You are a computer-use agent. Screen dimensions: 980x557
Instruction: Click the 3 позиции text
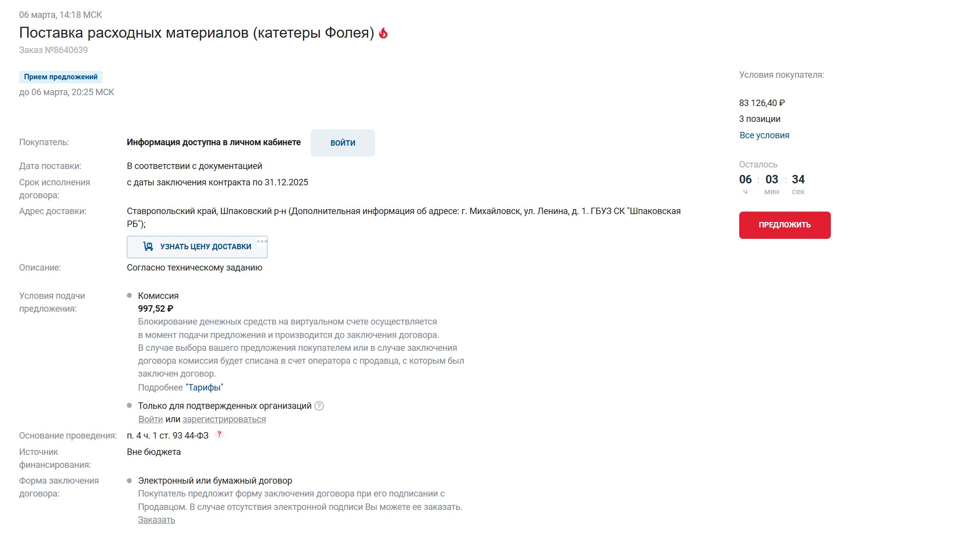760,119
